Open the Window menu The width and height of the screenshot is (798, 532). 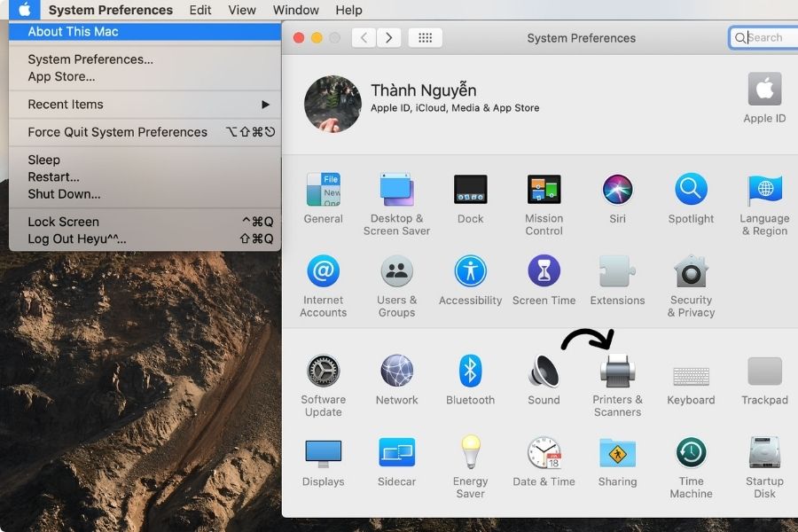295,10
